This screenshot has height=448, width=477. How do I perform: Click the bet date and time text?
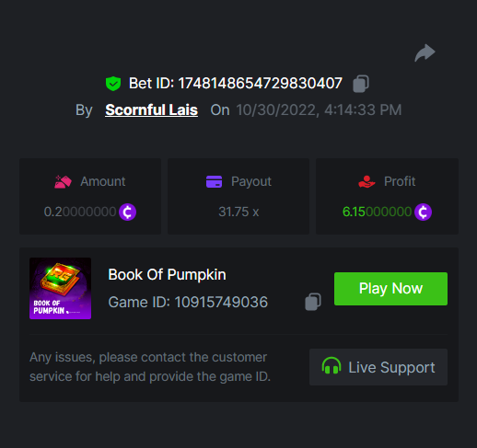pos(319,110)
